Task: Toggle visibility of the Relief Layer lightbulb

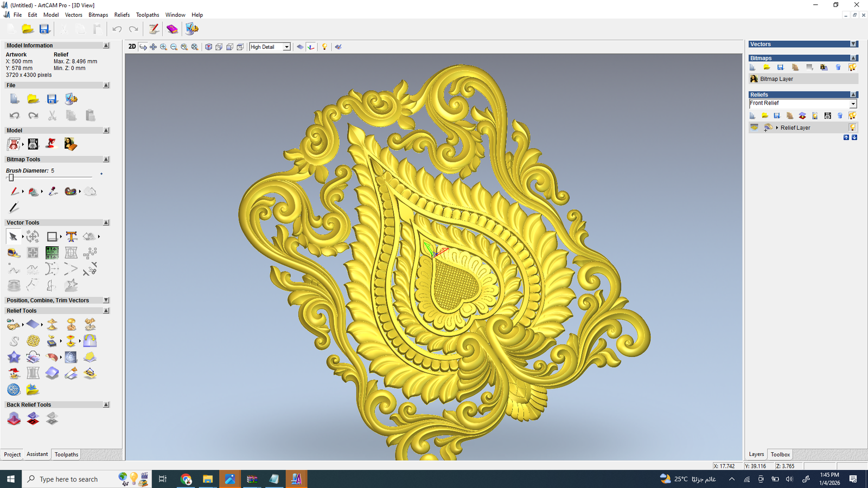Action: pyautogui.click(x=852, y=127)
